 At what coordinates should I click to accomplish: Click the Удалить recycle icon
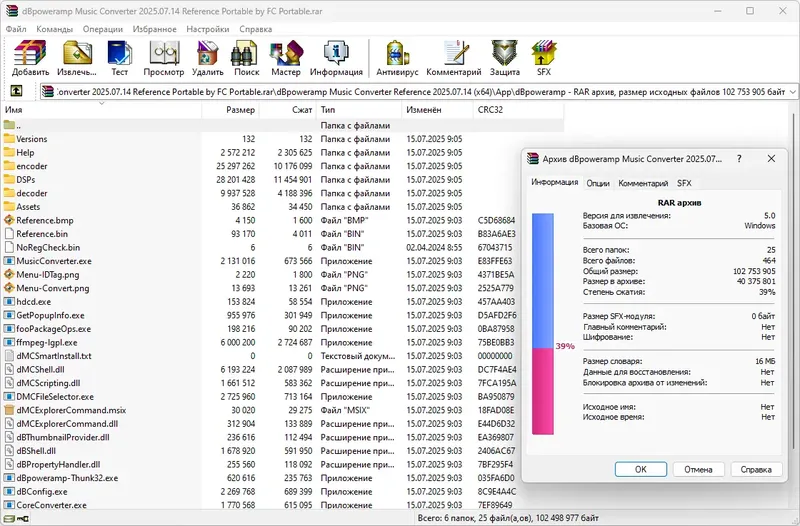(x=208, y=53)
